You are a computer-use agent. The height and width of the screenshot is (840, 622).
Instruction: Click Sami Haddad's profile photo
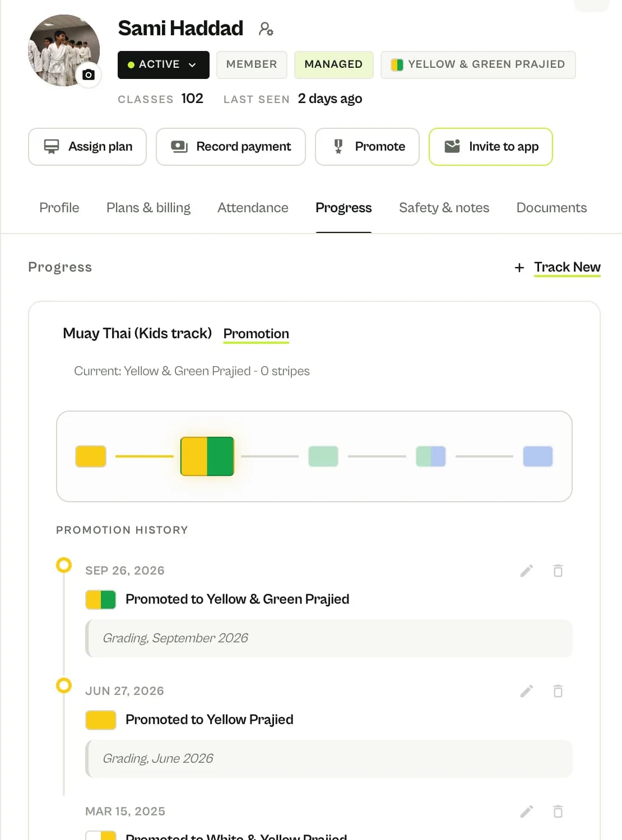(x=64, y=50)
